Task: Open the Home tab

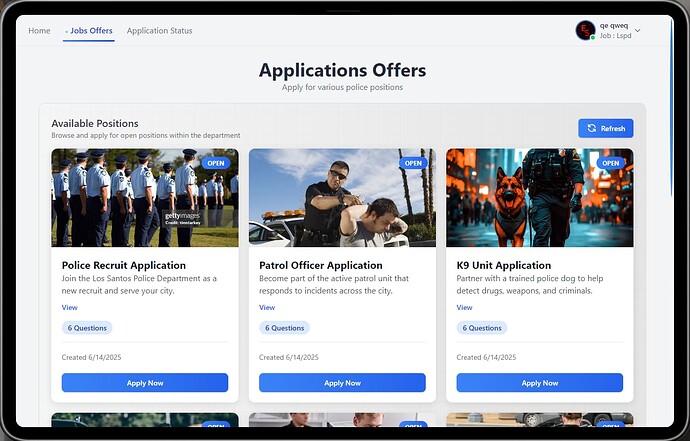Action: point(39,31)
